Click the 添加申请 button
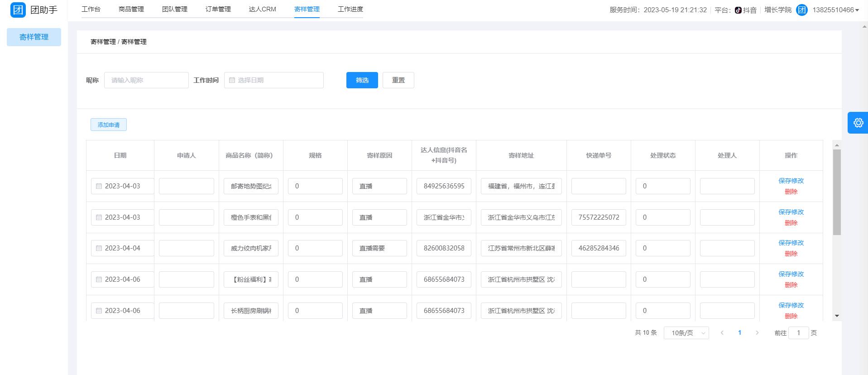 point(109,125)
